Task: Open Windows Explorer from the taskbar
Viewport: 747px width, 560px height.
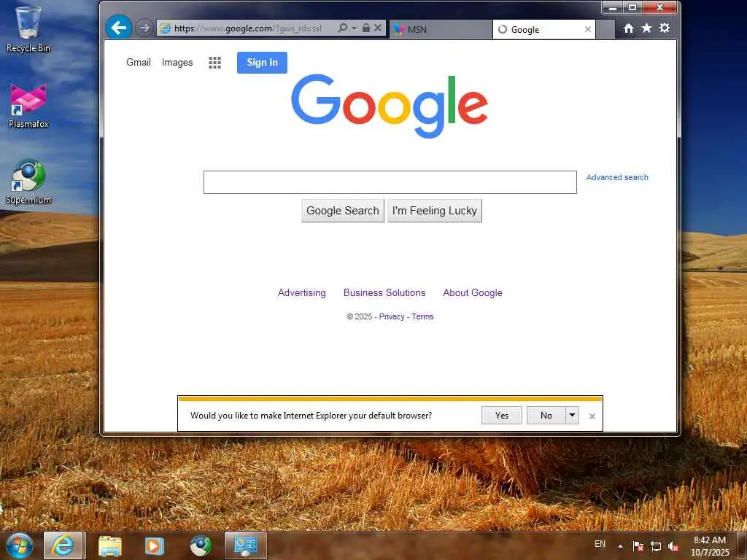Action: tap(110, 545)
